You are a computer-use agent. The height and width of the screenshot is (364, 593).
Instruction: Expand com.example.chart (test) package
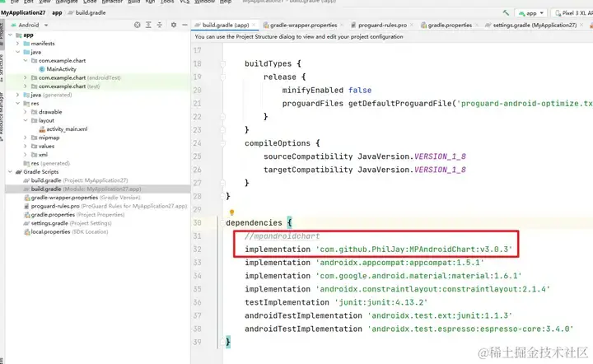point(26,86)
